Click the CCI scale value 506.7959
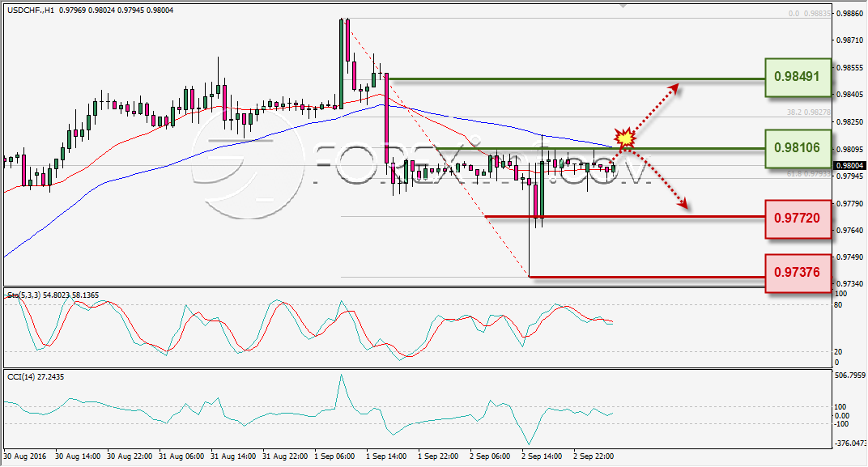This screenshot has height=467, width=868. pyautogui.click(x=849, y=376)
